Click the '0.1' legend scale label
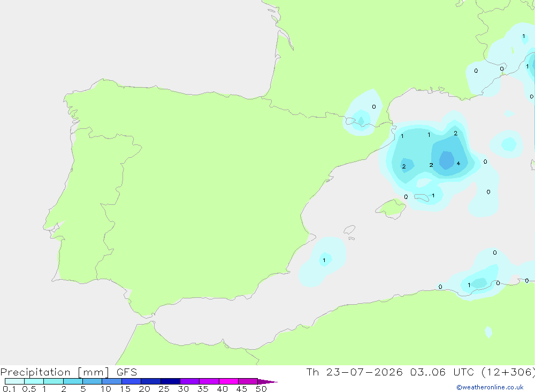The width and height of the screenshot is (535, 392). [x=9, y=389]
